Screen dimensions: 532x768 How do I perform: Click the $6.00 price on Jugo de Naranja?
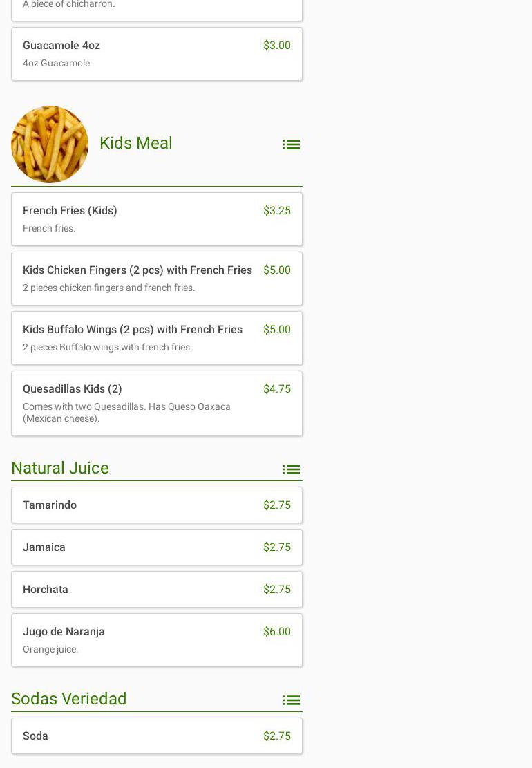coord(276,631)
